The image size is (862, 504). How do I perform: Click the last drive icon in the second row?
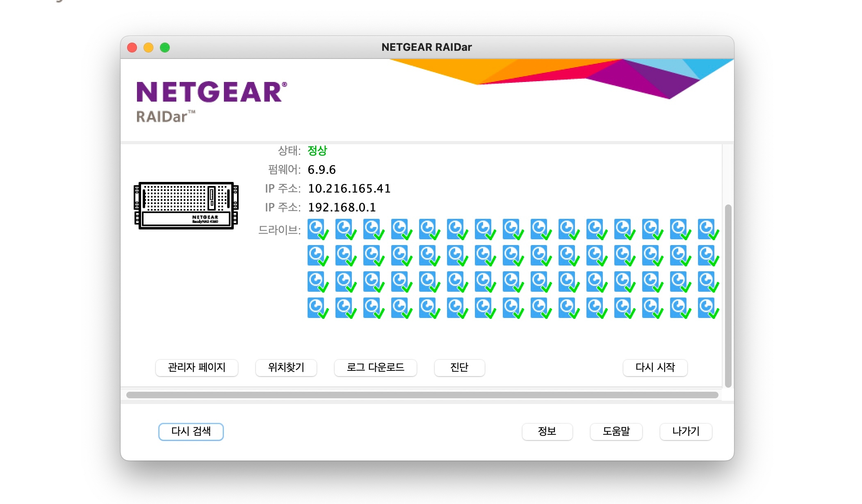coord(708,256)
